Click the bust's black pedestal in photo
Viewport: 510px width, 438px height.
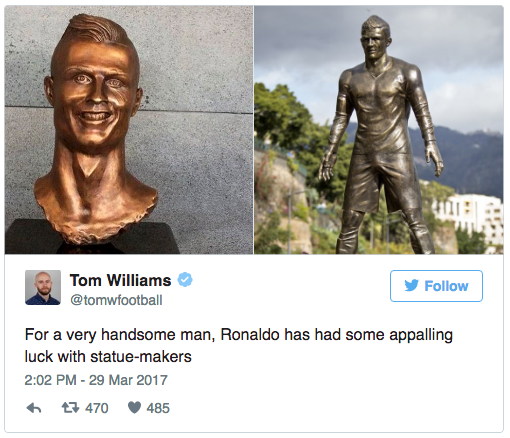(x=92, y=237)
